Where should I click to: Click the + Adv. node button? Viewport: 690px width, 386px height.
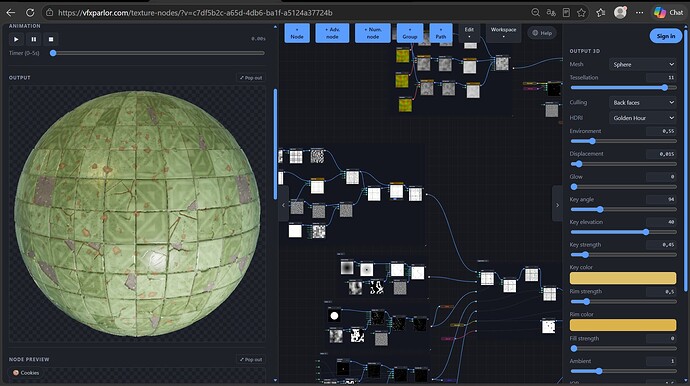click(x=332, y=33)
